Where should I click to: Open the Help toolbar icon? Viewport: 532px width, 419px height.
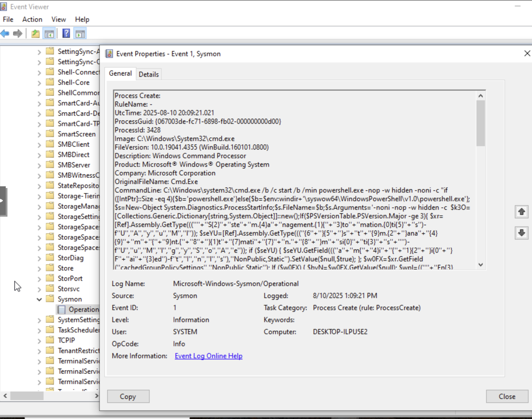tap(66, 34)
